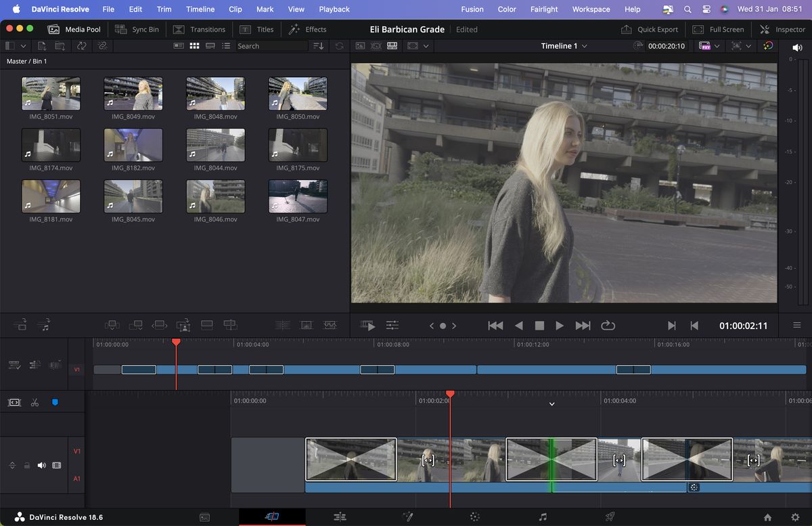812x526 pixels.
Task: Select the IMG_8174.mov clip thumbnail
Action: pyautogui.click(x=51, y=144)
